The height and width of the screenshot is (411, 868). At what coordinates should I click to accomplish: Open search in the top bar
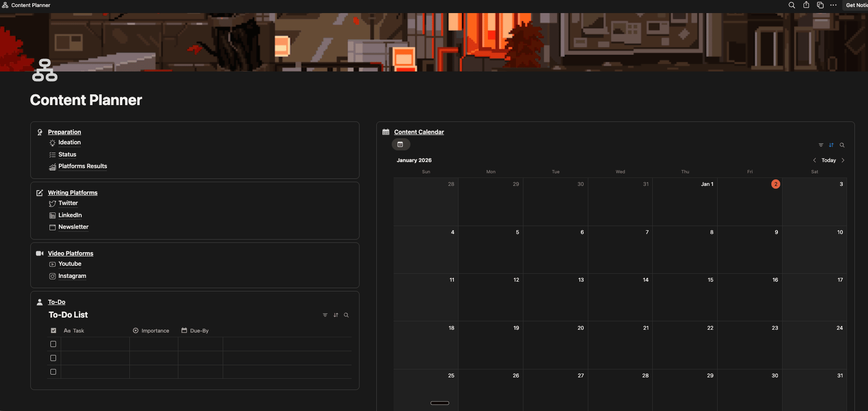tap(791, 5)
